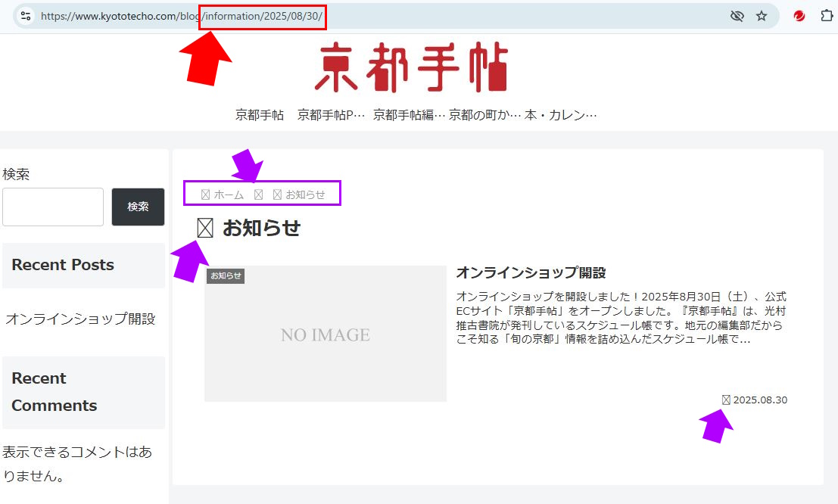Click the breadcrumb separator icon

[x=258, y=194]
